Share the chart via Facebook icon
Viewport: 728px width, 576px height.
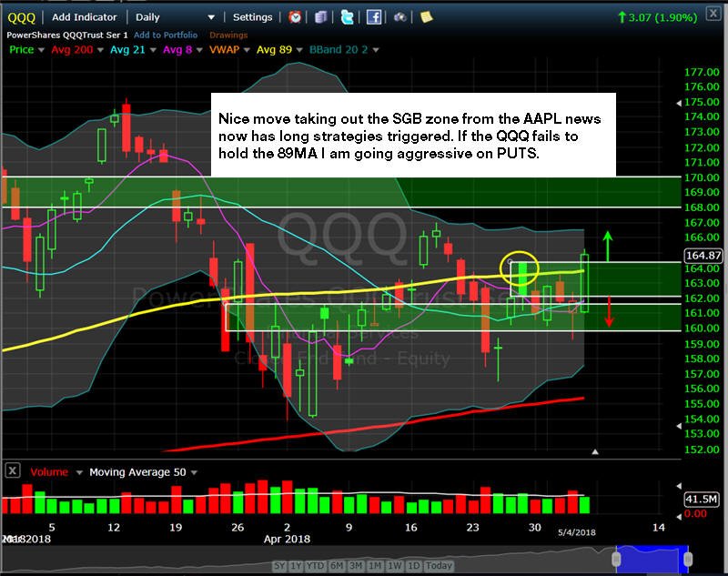[x=374, y=17]
